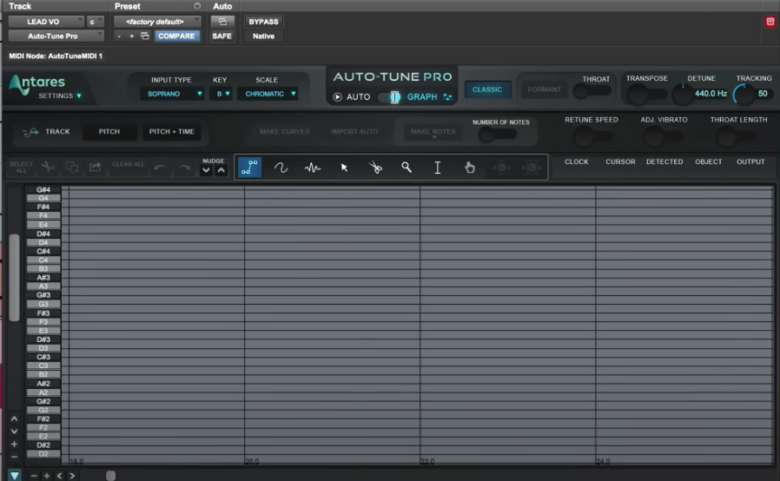Select the Line drawing tool
This screenshot has width=780, height=481.
(249, 168)
